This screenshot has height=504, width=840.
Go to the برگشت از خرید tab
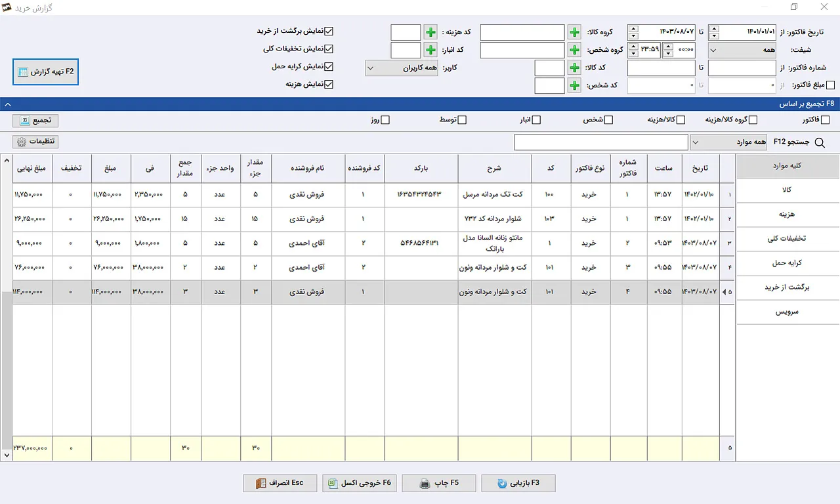click(788, 287)
